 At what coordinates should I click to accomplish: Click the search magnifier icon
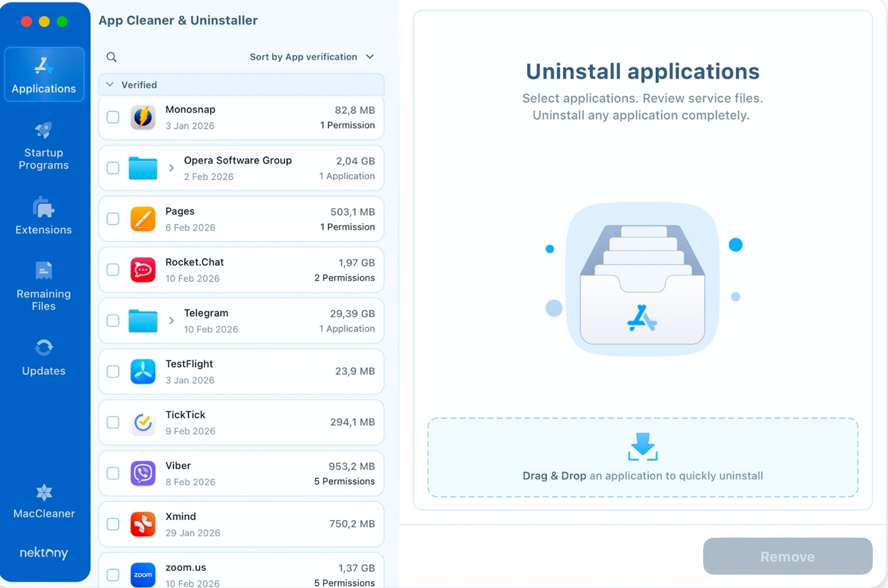(112, 57)
